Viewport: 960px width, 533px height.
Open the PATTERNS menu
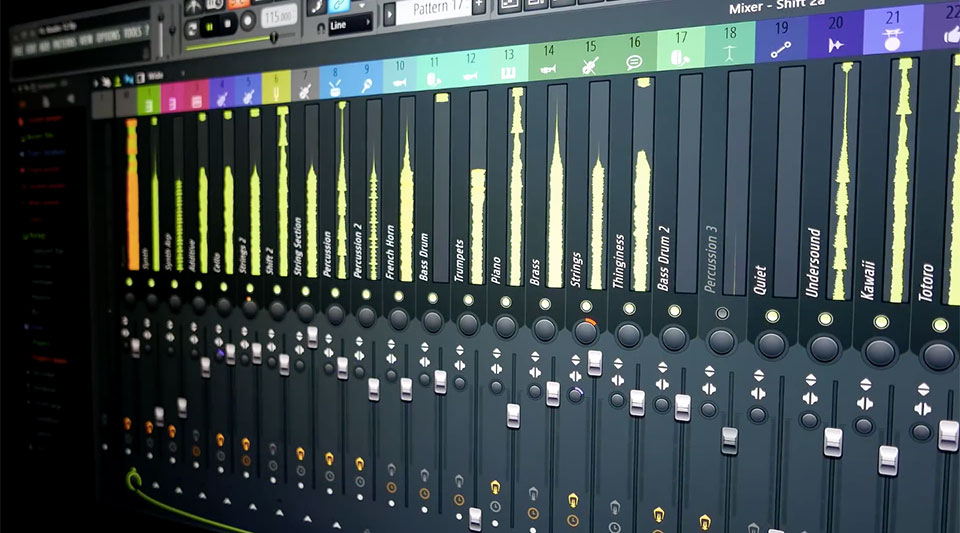pyautogui.click(x=64, y=43)
